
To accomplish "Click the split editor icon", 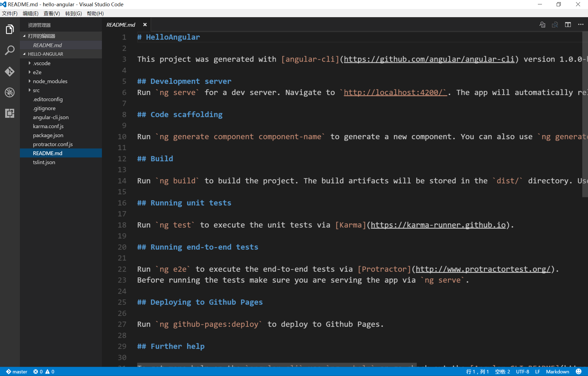I will (568, 25).
